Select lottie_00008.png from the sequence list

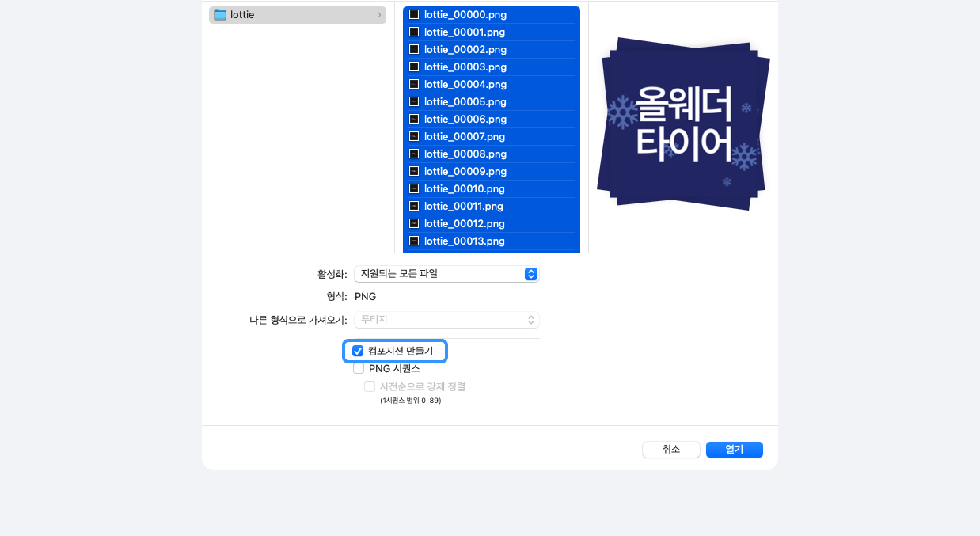(465, 154)
